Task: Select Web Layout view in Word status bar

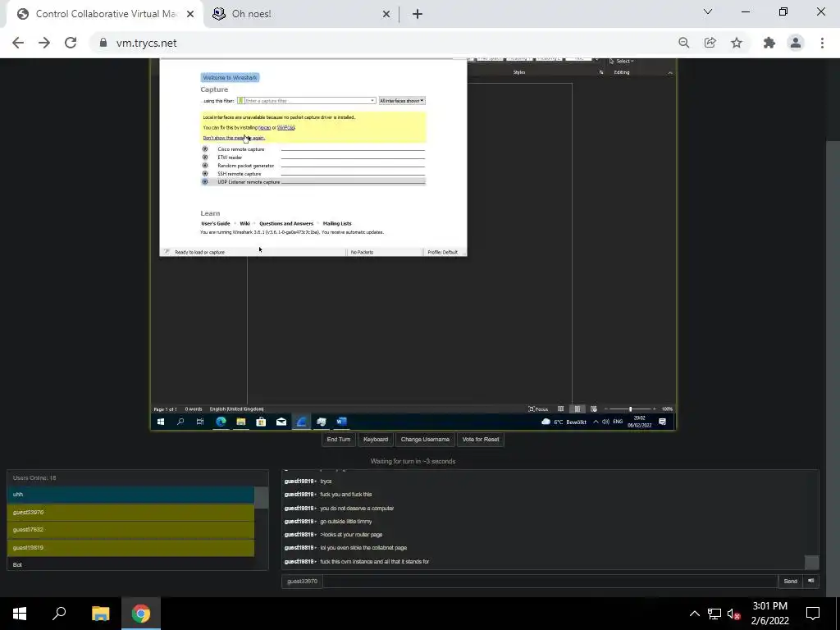Action: point(594,409)
